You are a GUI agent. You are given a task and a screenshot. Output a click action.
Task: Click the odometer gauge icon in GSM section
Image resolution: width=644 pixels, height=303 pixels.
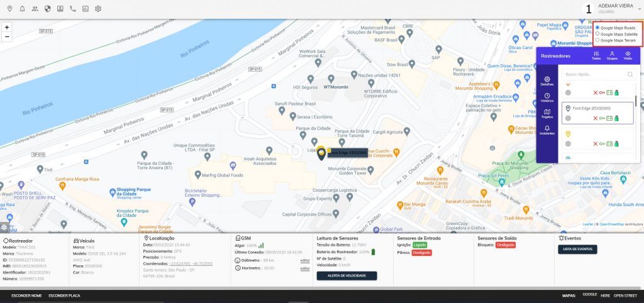tap(237, 260)
